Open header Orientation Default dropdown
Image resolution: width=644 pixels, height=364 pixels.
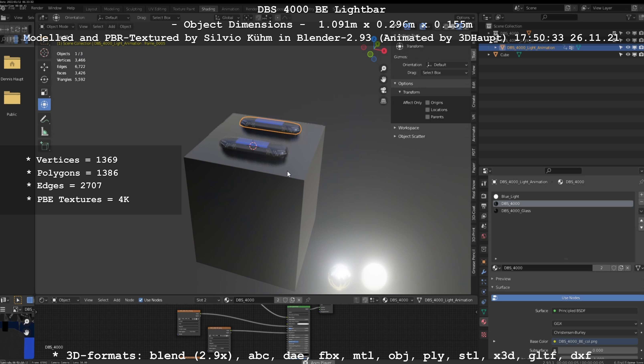pos(114,17)
